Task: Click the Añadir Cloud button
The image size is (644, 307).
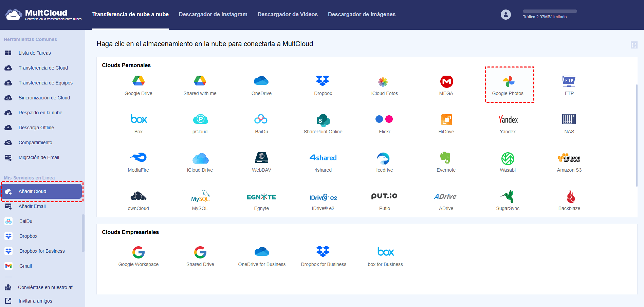Action: tap(42, 191)
